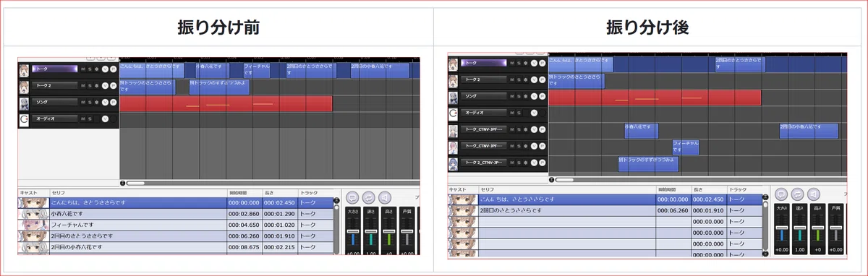
Task: Click V button on オーディオ track, 振り分け前 panel
Action: tap(105, 118)
